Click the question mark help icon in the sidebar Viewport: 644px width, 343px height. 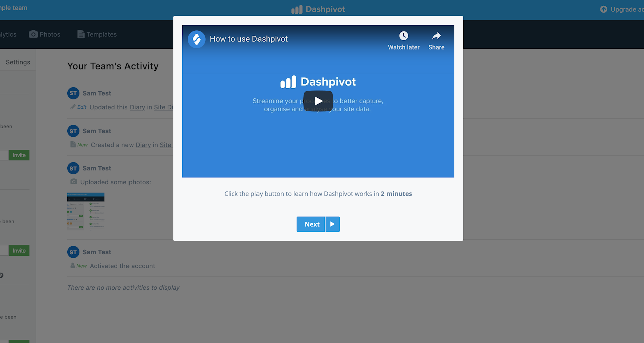[2, 275]
